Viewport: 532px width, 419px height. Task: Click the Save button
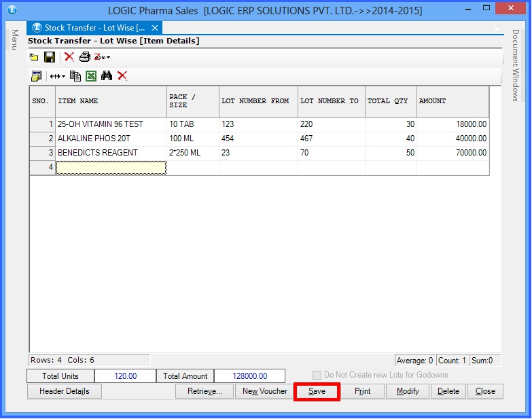point(317,392)
